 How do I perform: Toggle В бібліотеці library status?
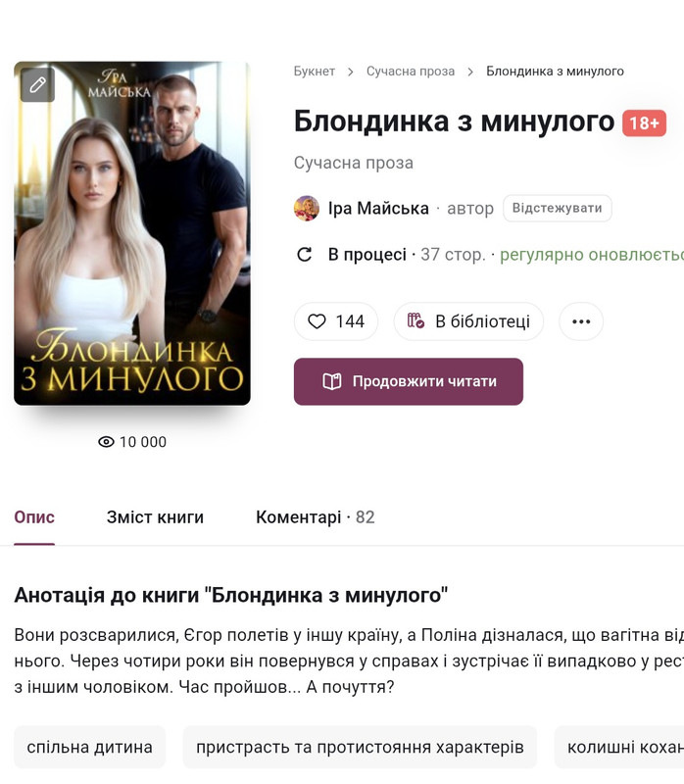tap(468, 321)
